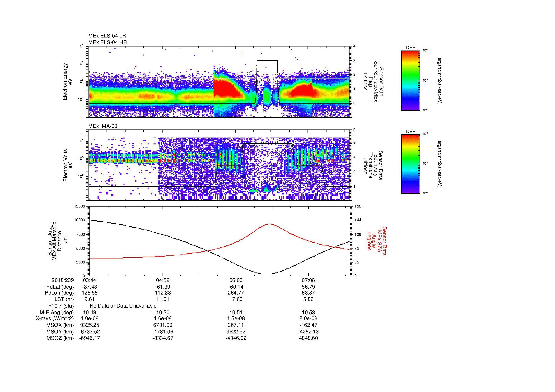Click the PdLon value 264.77
Screen dimensions: 555x392
[236, 293]
